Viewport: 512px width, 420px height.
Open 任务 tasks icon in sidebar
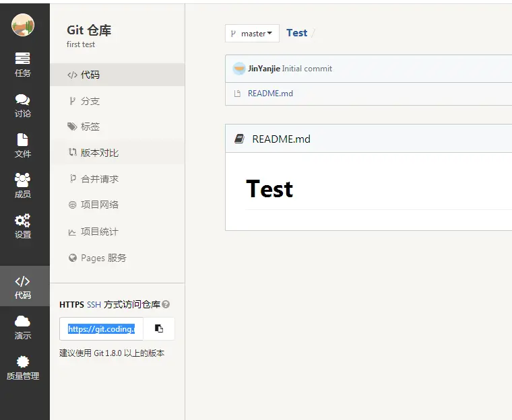(x=22, y=65)
